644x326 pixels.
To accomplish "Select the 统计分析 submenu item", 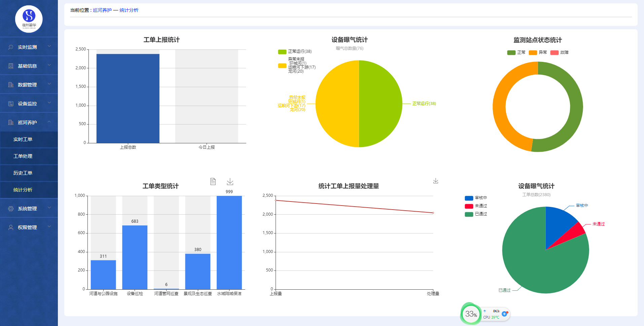I will tap(29, 190).
